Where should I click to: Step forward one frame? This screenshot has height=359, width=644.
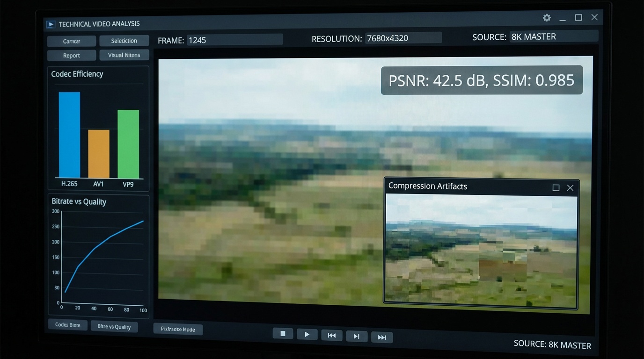(x=357, y=336)
